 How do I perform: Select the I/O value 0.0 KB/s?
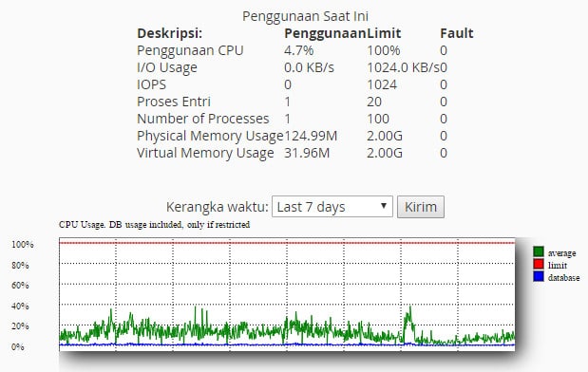click(309, 67)
